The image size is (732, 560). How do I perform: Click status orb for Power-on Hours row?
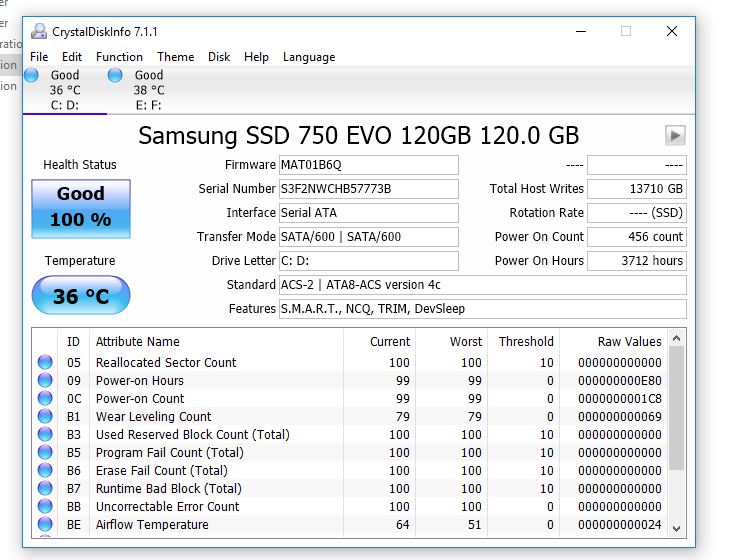point(45,380)
